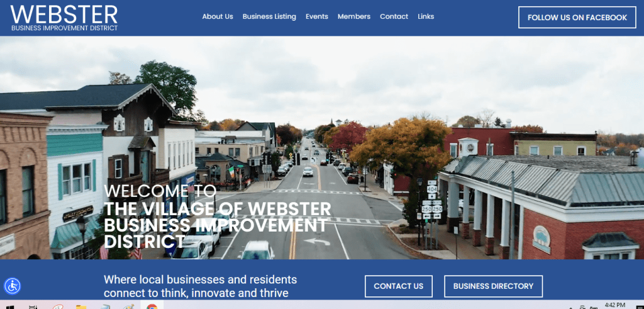Viewport: 644px width, 309px height.
Task: Select Members in the navigation bar
Action: [x=354, y=16]
